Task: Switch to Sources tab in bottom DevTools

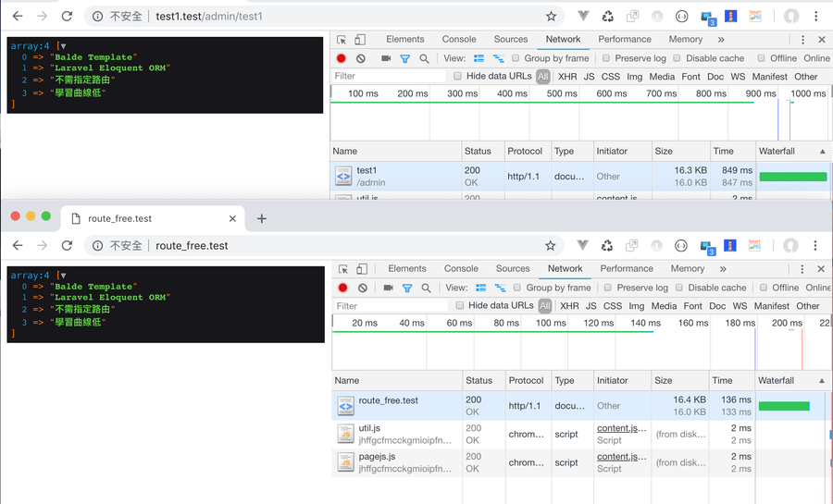Action: (513, 268)
